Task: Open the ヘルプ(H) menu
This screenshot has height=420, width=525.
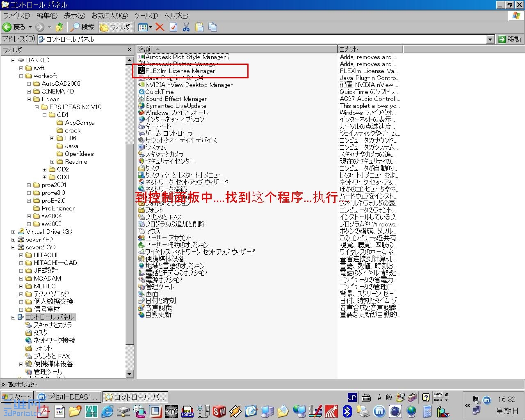Action: 176,16
